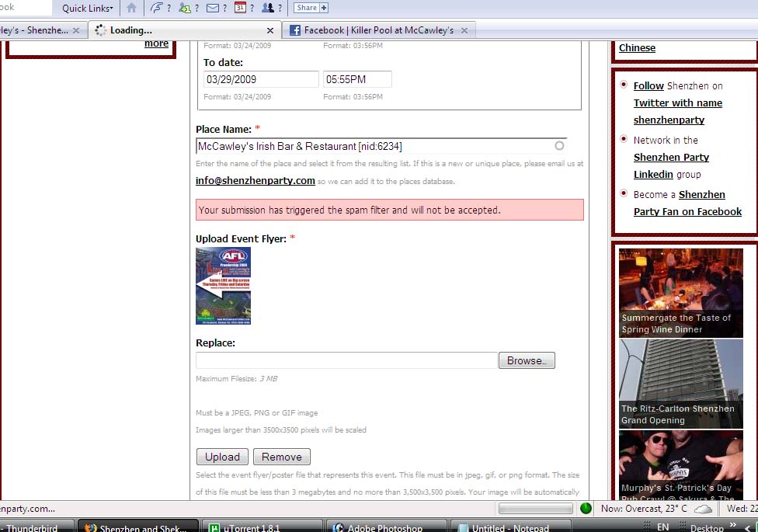Click the 'Maximum Filesize: 3 MB' text
Viewport: 758px width, 532px height.
click(x=236, y=379)
